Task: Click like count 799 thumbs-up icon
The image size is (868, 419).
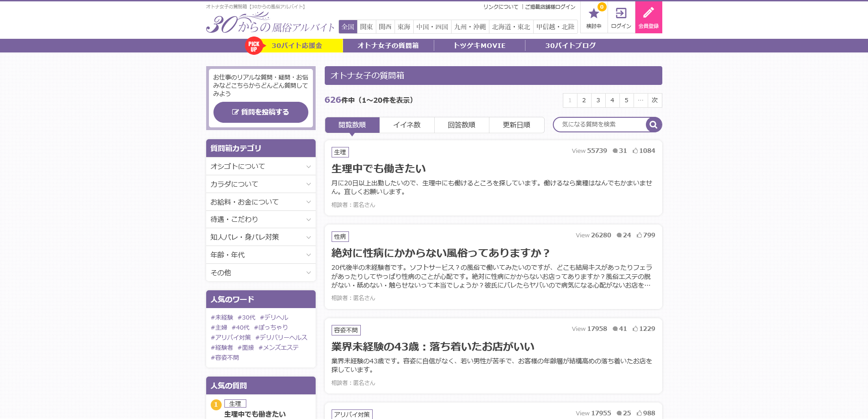Action: tap(639, 235)
